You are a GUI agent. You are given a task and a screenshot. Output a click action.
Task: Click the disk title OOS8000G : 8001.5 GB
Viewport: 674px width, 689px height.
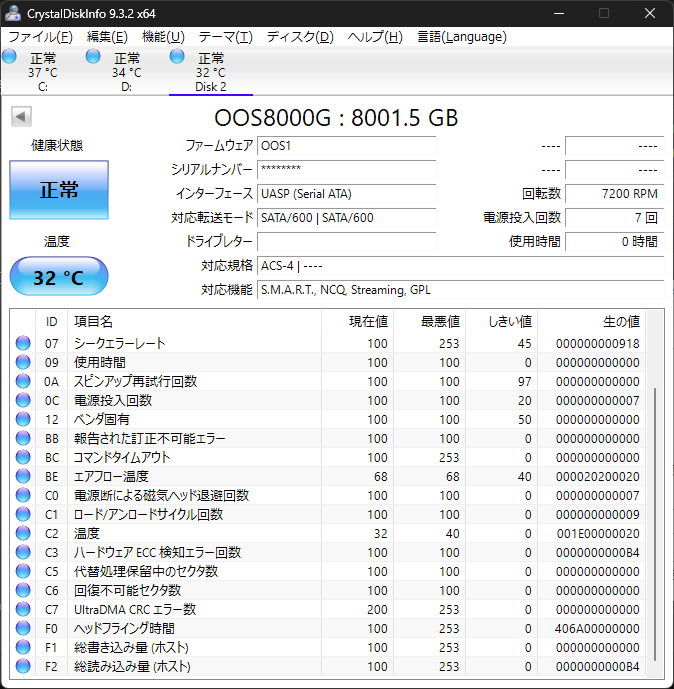336,118
